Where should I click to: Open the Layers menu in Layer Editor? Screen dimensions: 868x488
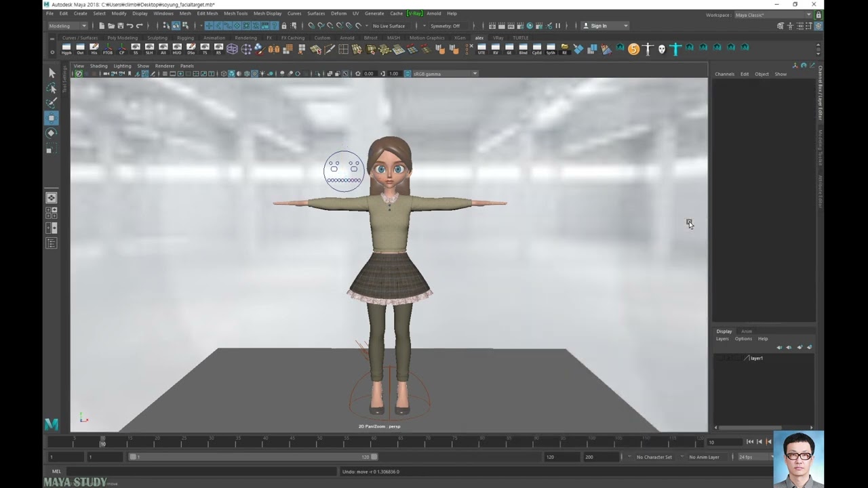tap(722, 339)
